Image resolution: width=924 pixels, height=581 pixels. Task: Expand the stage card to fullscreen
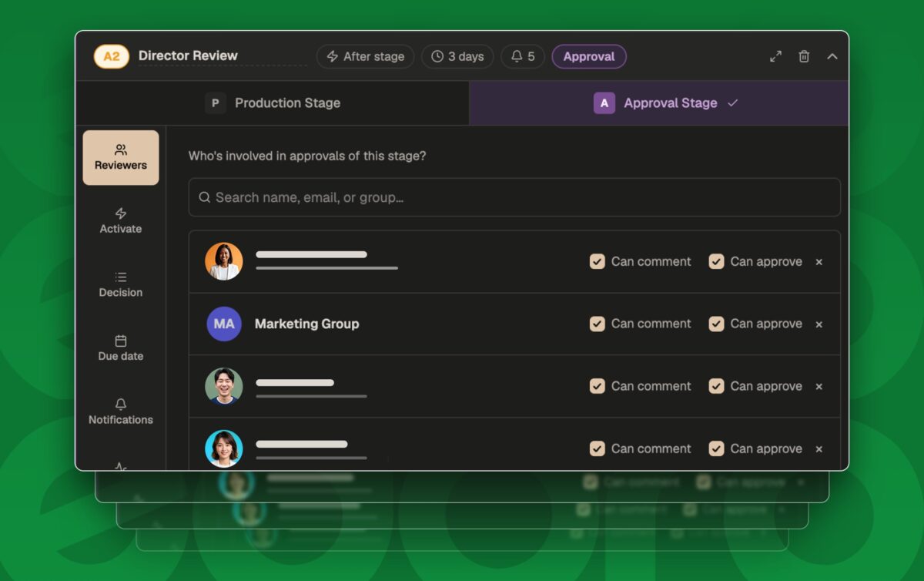[775, 56]
